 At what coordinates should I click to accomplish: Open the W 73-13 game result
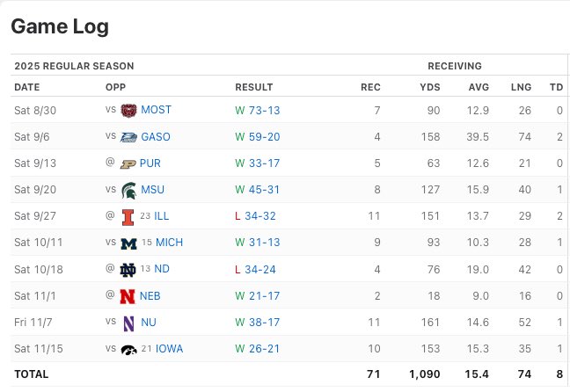(258, 111)
